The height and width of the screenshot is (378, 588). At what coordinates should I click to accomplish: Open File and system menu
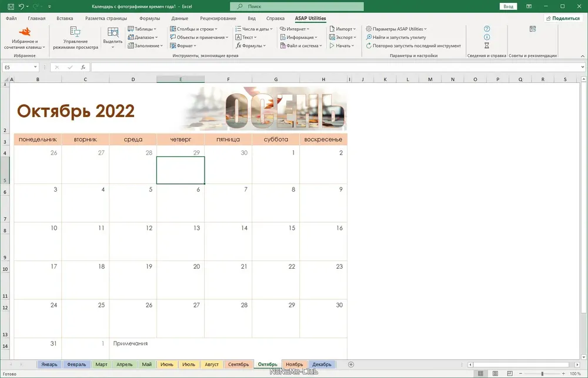(x=300, y=46)
